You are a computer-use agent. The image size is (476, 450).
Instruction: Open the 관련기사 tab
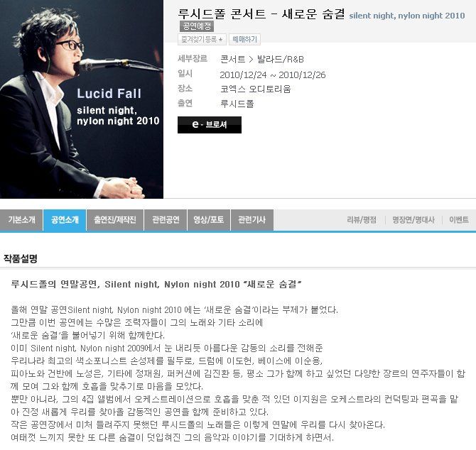tap(252, 220)
